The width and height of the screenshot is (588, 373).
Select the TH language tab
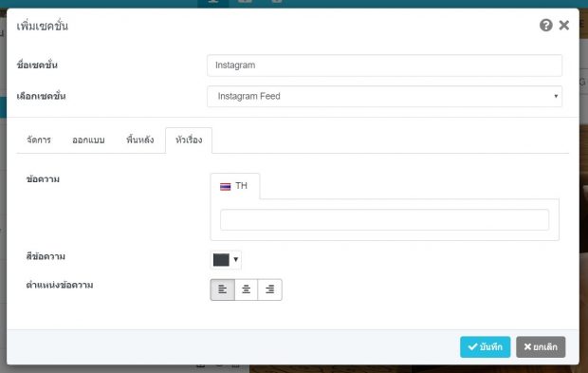[235, 186]
